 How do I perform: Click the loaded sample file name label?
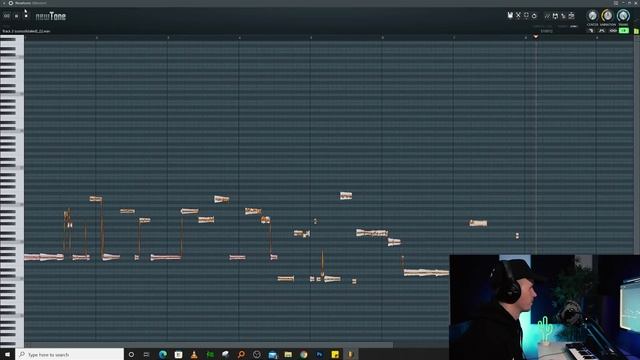tap(26, 31)
